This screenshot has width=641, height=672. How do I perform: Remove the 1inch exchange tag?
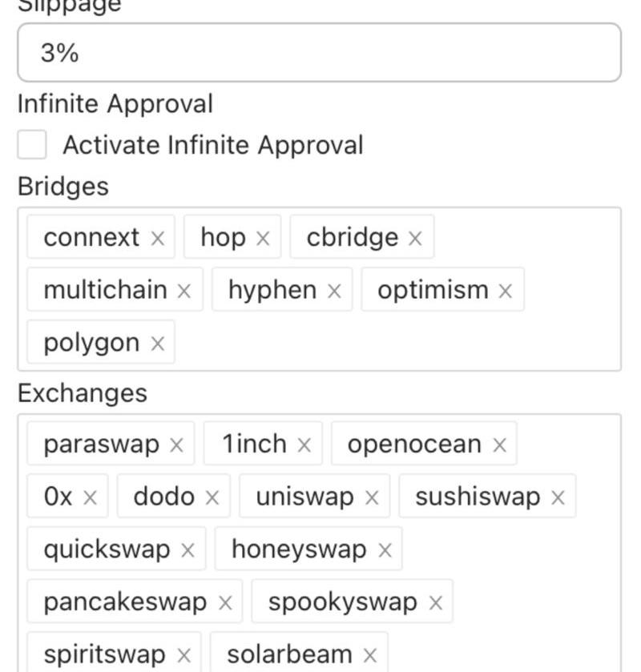[x=304, y=445]
